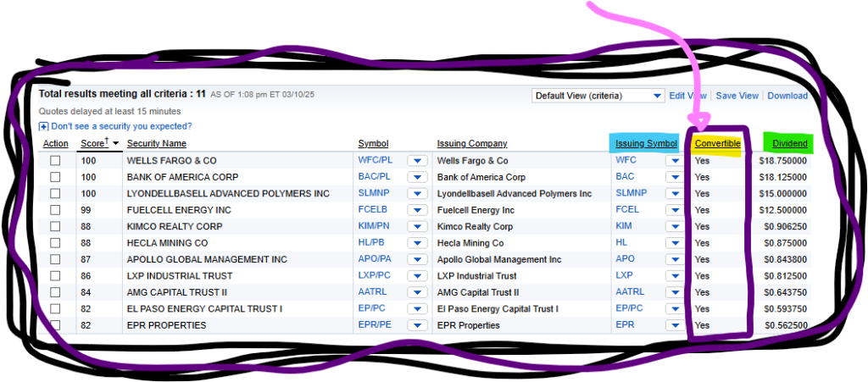This screenshot has width=868, height=382.
Task: Select the EPR PROPERTIES row checkbox
Action: (55, 325)
